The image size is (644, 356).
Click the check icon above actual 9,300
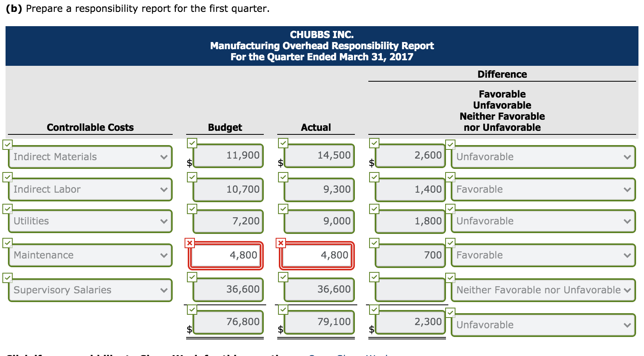pyautogui.click(x=283, y=177)
